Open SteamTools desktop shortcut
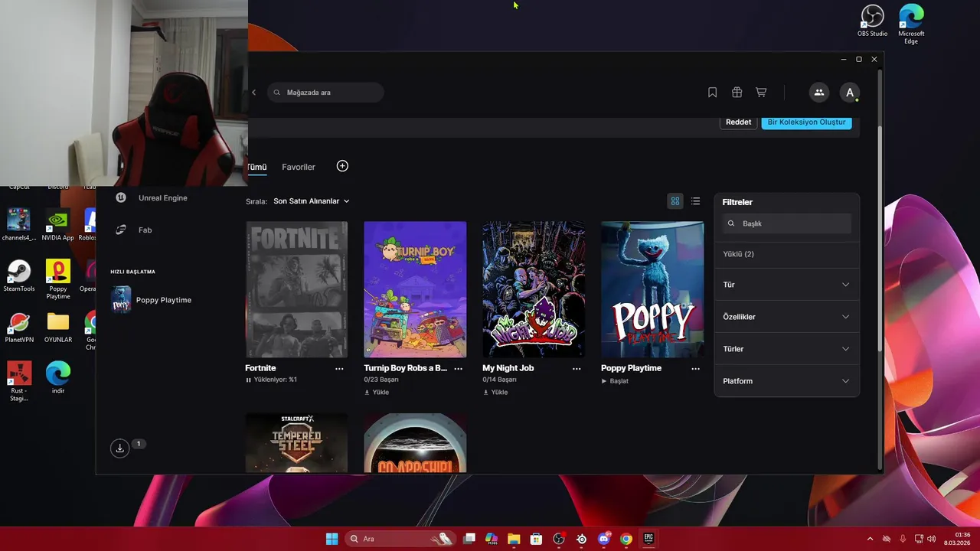Viewport: 980px width, 551px height. 18,276
